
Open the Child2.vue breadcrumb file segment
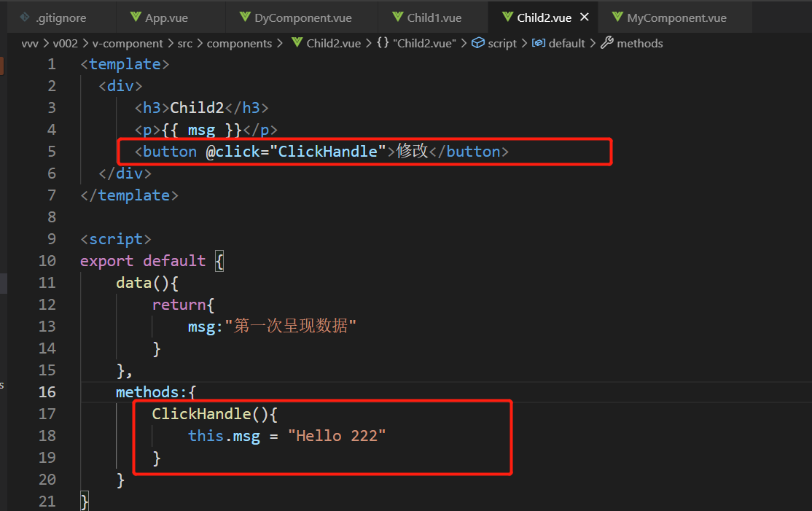pyautogui.click(x=334, y=44)
